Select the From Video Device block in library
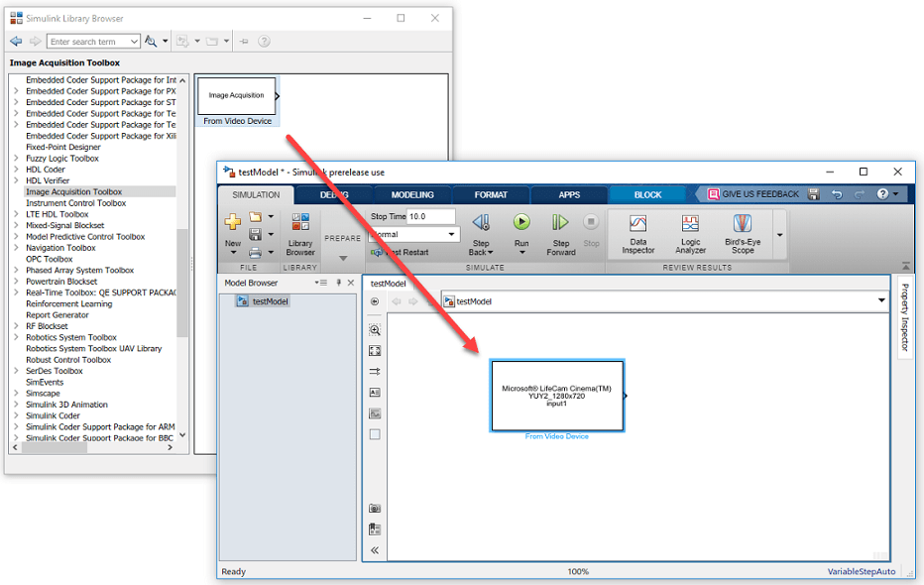 tap(238, 101)
